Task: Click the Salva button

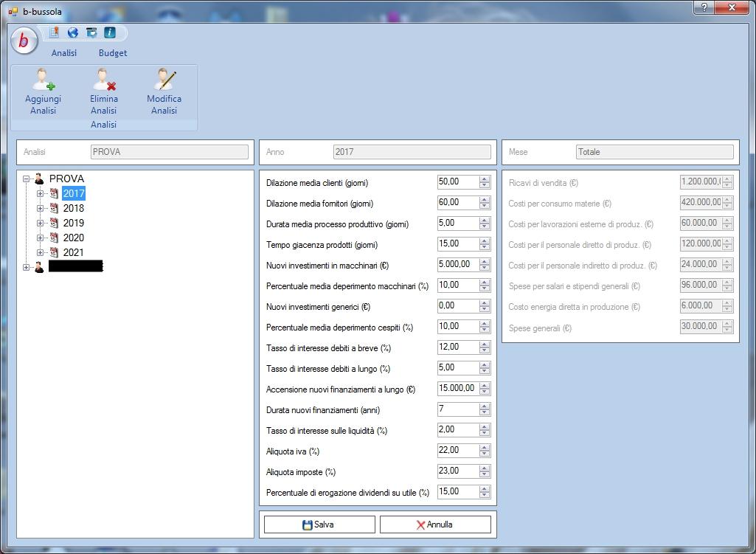Action: point(319,524)
